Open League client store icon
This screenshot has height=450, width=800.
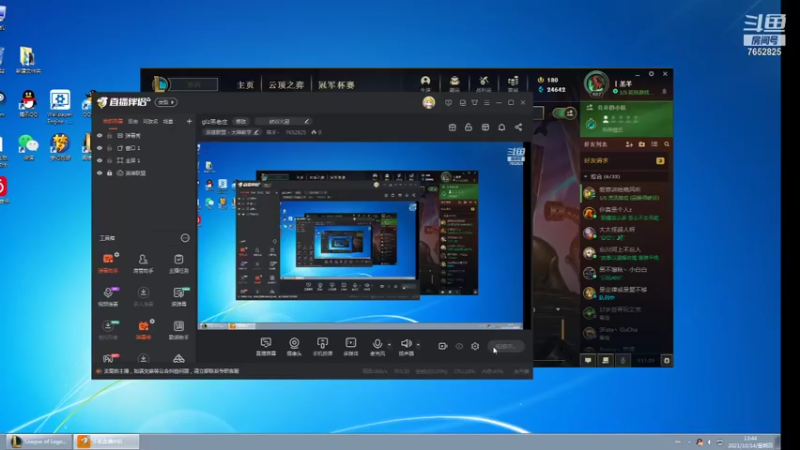(513, 83)
